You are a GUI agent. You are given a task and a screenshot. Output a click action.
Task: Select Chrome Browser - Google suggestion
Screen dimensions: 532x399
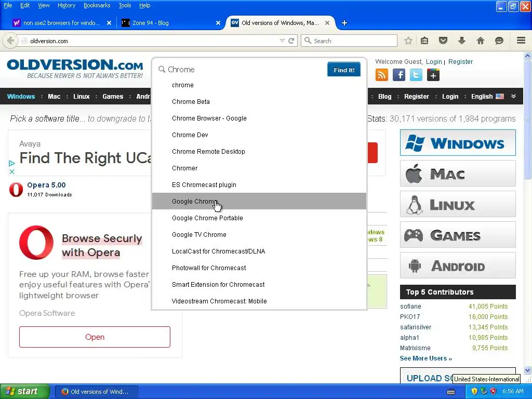[x=259, y=118]
